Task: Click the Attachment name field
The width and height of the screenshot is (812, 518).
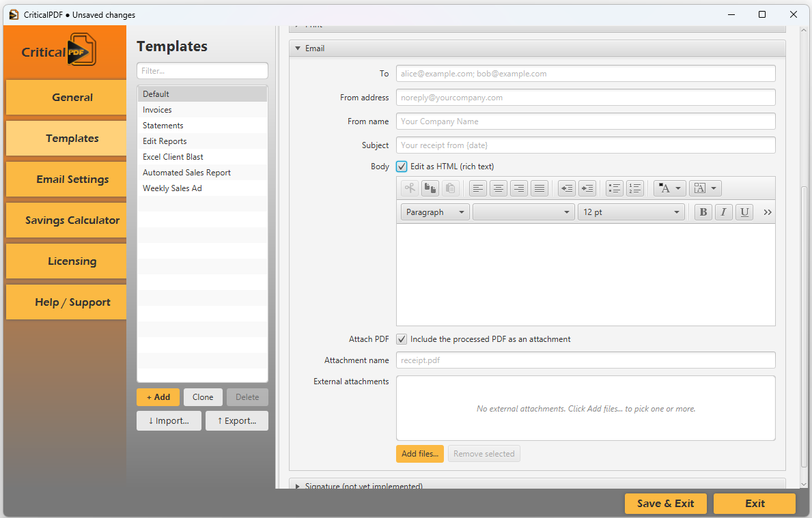Action: tap(586, 360)
